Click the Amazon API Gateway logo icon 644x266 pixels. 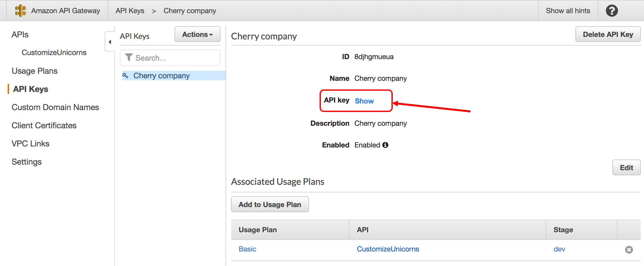[21, 11]
